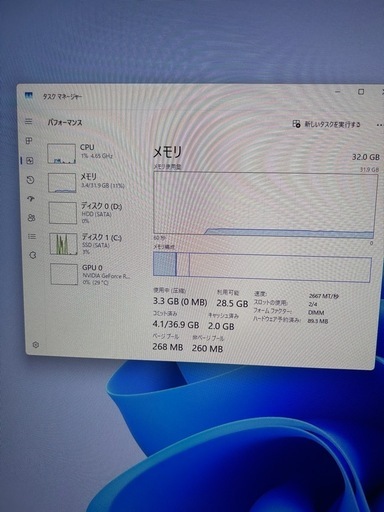Click the 4.1/36.9 GB committed value
The height and width of the screenshot is (512, 384).
(176, 324)
